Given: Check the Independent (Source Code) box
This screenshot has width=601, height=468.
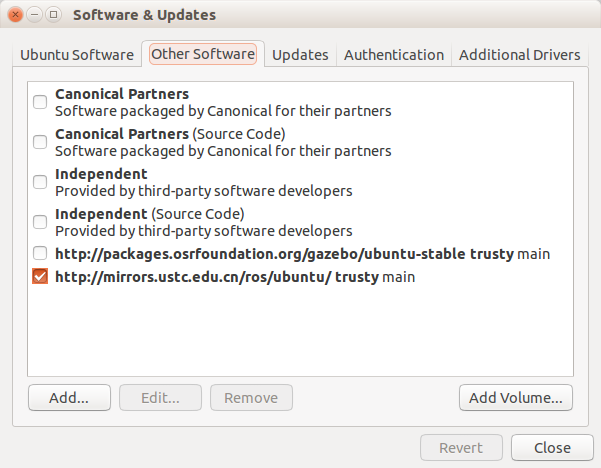Looking at the screenshot, I should [40, 222].
